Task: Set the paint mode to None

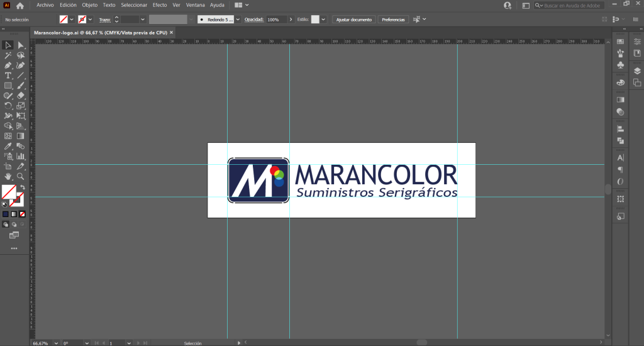Action: pyautogui.click(x=23, y=214)
